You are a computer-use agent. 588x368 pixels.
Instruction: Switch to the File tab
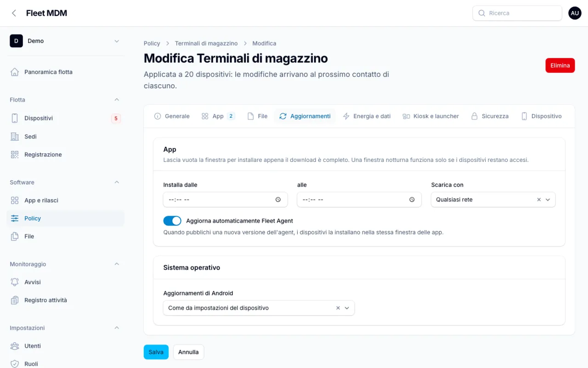[257, 116]
